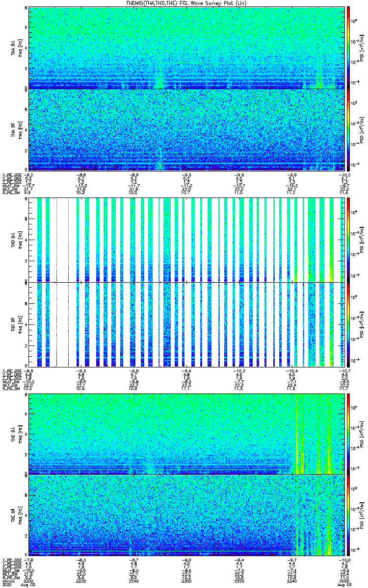Image resolution: width=368 pixels, height=588 pixels.
Task: Click the THA B∥ PSD color bar
Action: pos(348,130)
